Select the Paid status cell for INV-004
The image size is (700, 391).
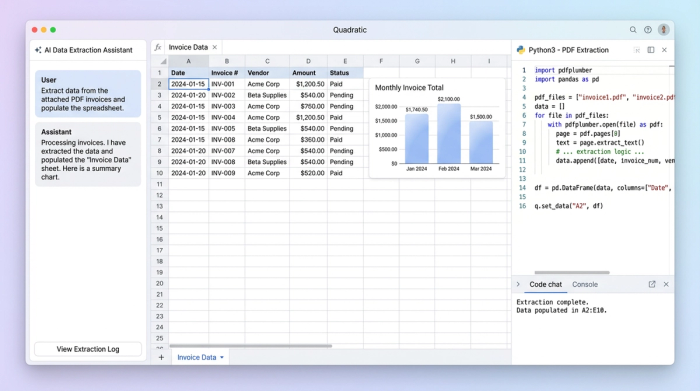(x=345, y=117)
